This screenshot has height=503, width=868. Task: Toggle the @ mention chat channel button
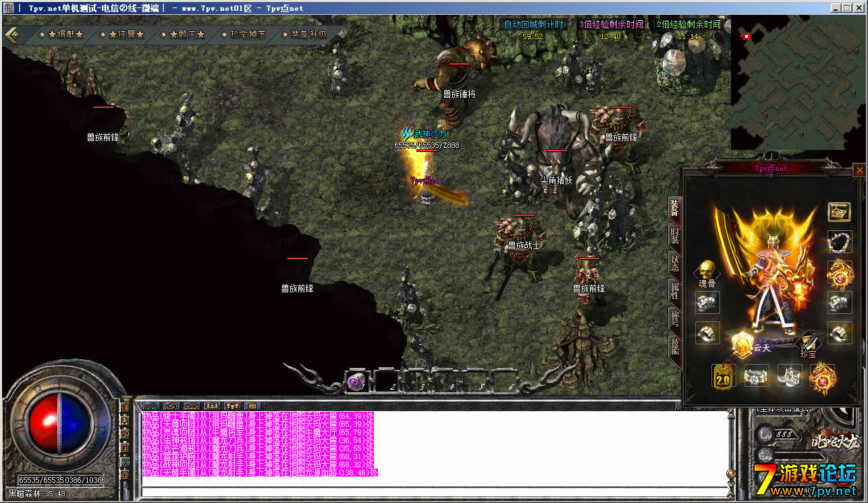125,475
